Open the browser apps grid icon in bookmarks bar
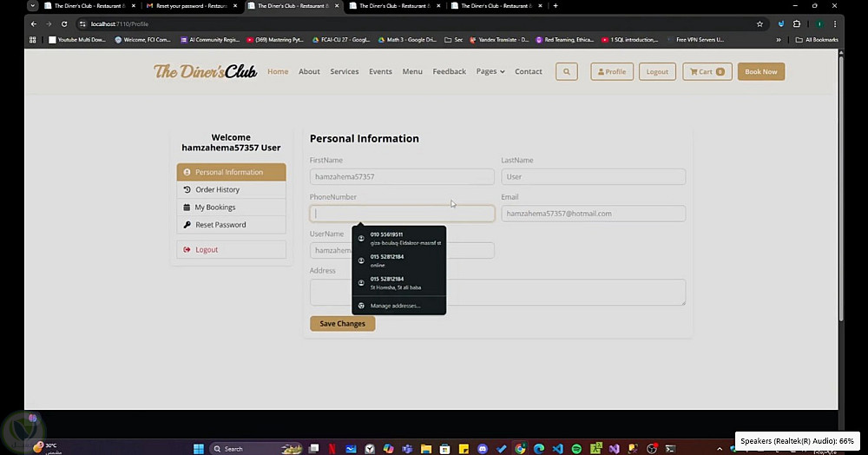The height and width of the screenshot is (455, 868). [33, 40]
